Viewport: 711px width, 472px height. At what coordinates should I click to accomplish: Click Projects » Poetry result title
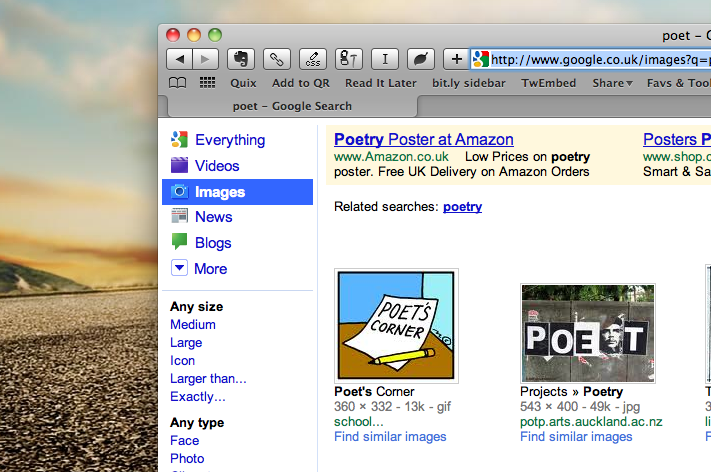pyautogui.click(x=571, y=391)
